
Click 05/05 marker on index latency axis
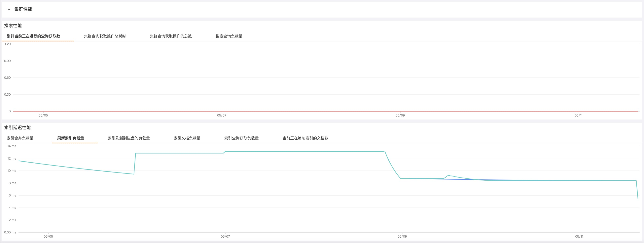coord(48,236)
